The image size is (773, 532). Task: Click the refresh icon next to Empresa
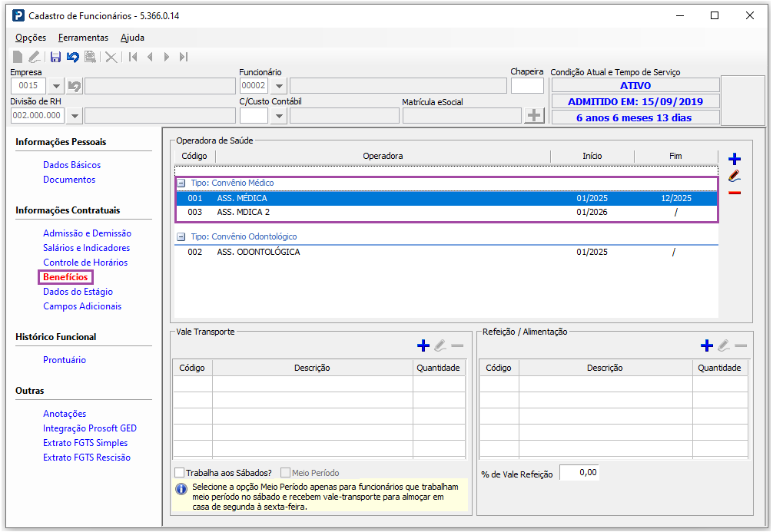[x=75, y=86]
